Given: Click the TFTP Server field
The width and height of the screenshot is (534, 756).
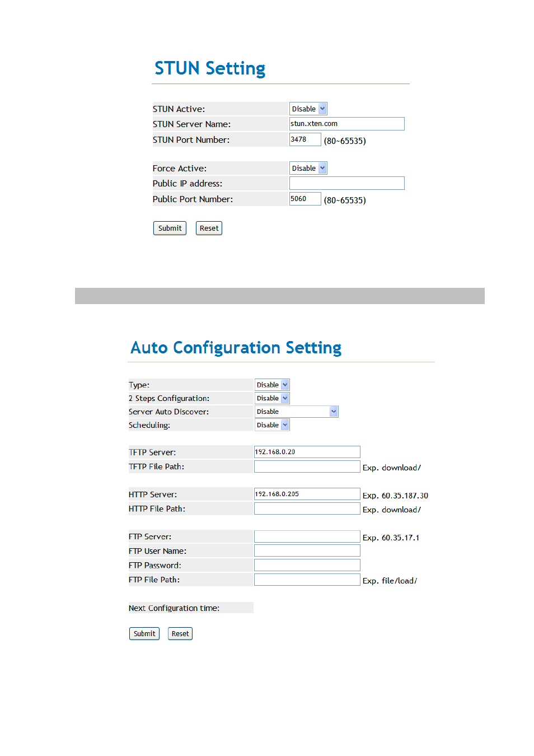Looking at the screenshot, I should coord(307,452).
